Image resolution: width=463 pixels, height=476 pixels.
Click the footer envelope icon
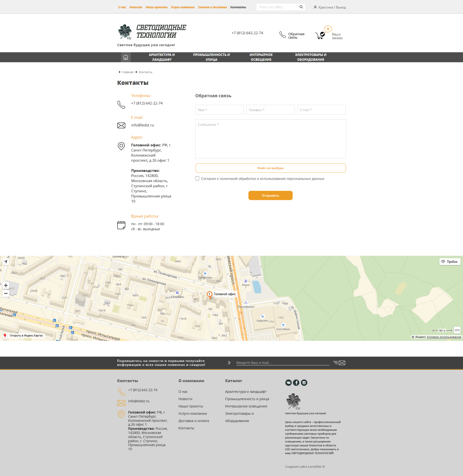pyautogui.click(x=121, y=403)
